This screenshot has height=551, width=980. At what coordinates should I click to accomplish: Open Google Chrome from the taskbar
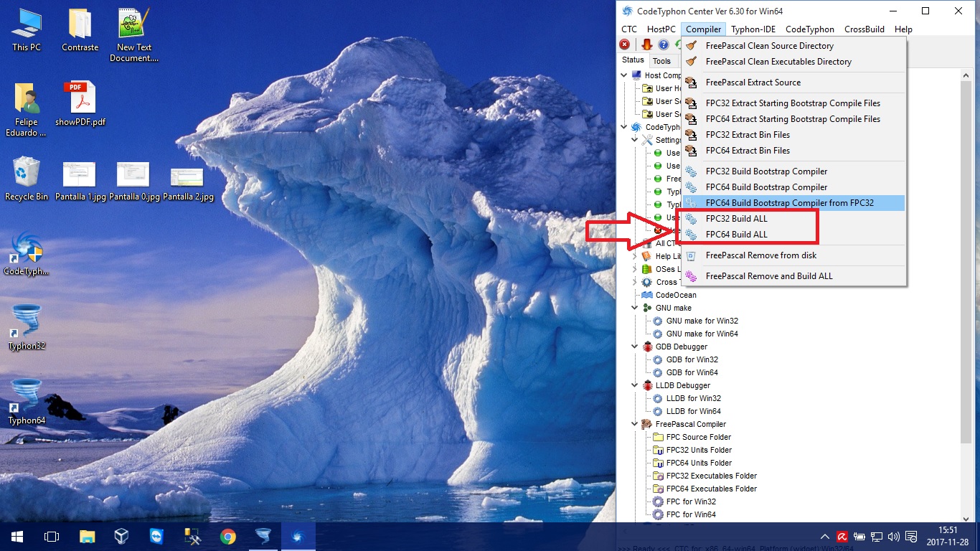click(228, 537)
